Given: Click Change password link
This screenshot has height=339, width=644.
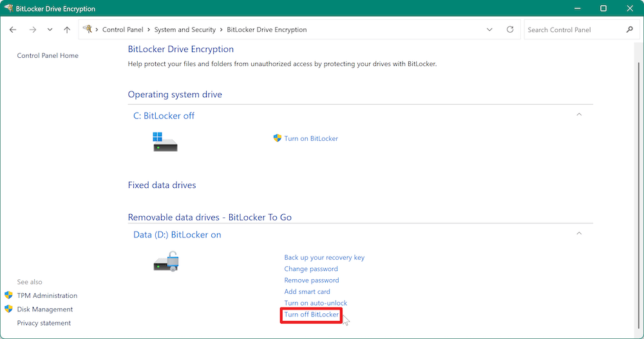Looking at the screenshot, I should (311, 269).
